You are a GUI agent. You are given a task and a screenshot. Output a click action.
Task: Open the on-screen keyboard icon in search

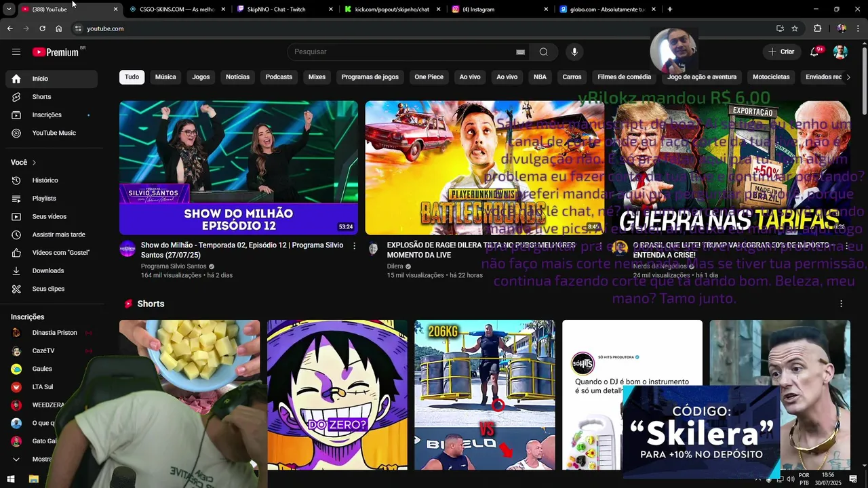(520, 52)
